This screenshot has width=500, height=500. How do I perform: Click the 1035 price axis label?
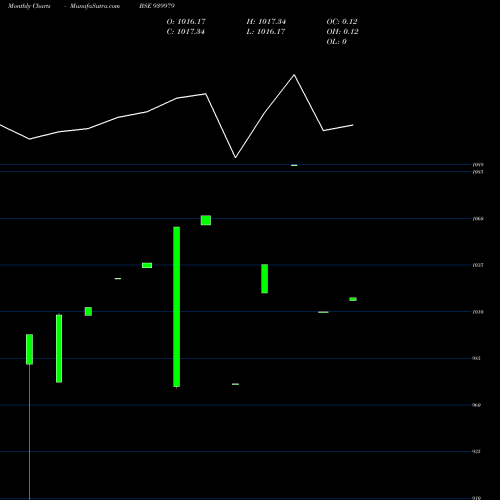478,265
